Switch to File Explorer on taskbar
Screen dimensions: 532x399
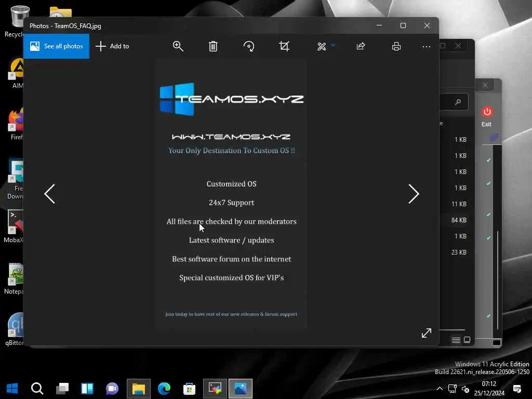coord(138,389)
